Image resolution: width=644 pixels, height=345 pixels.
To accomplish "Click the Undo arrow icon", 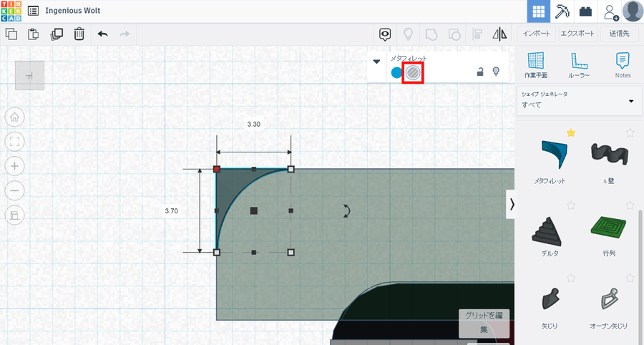I will click(x=102, y=34).
